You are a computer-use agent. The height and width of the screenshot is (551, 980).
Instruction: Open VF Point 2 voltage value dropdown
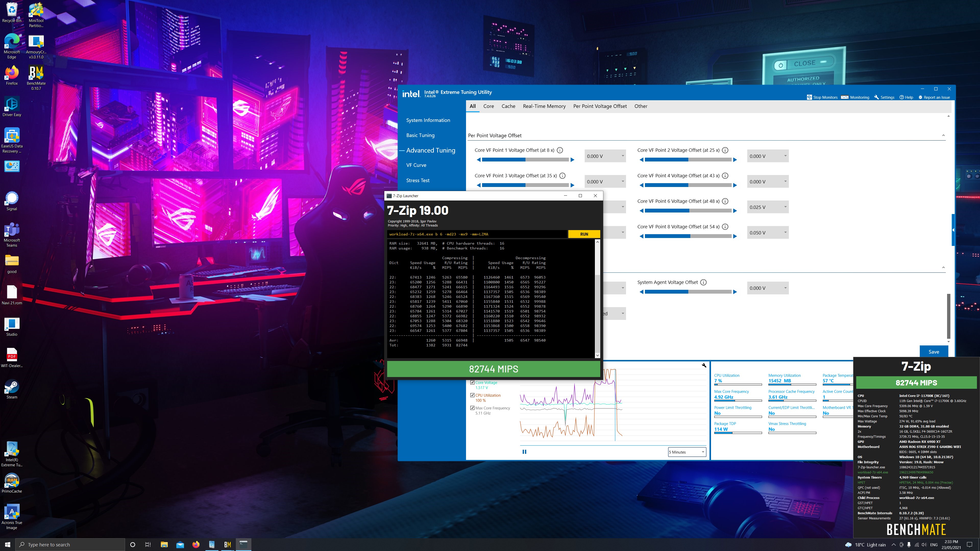click(x=768, y=156)
